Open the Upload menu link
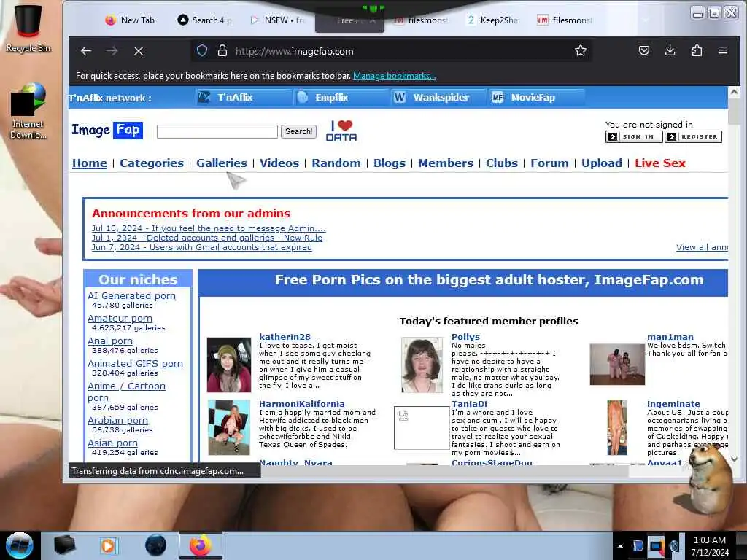Image resolution: width=747 pixels, height=560 pixels. pos(602,163)
